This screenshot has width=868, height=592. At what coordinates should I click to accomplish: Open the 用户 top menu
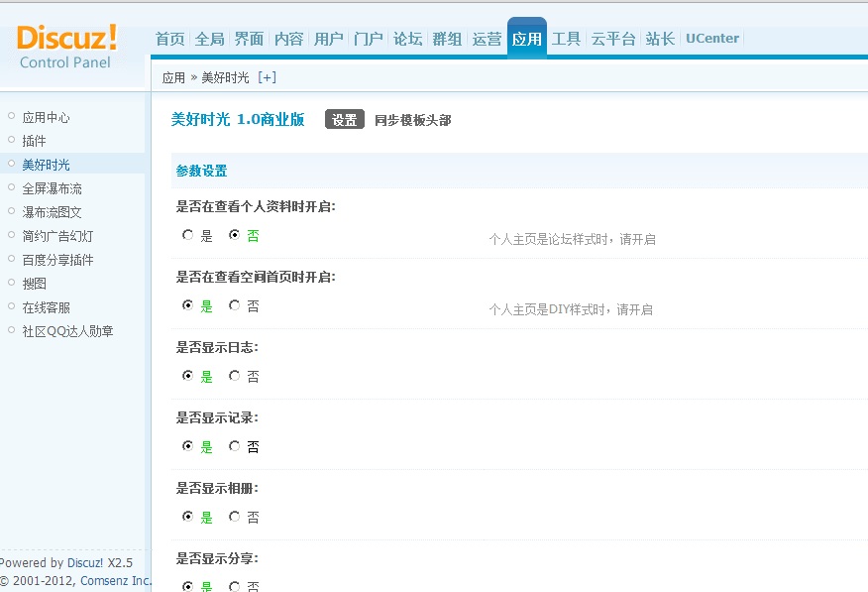click(x=329, y=39)
